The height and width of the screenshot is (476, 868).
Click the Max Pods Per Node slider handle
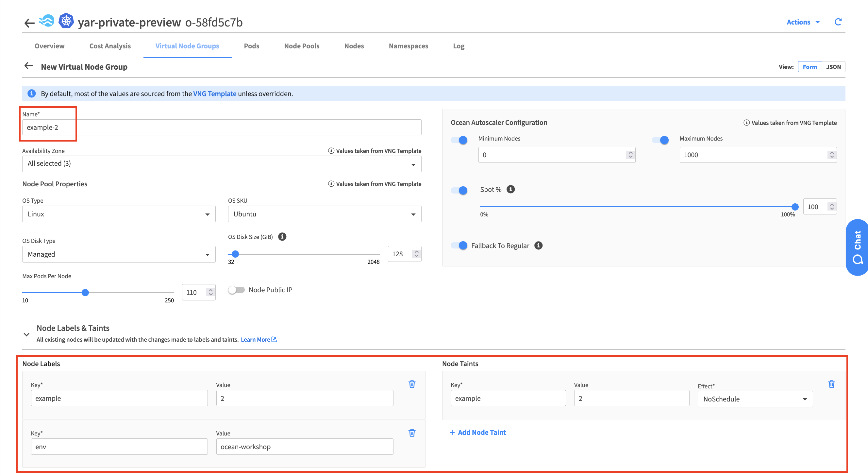85,292
